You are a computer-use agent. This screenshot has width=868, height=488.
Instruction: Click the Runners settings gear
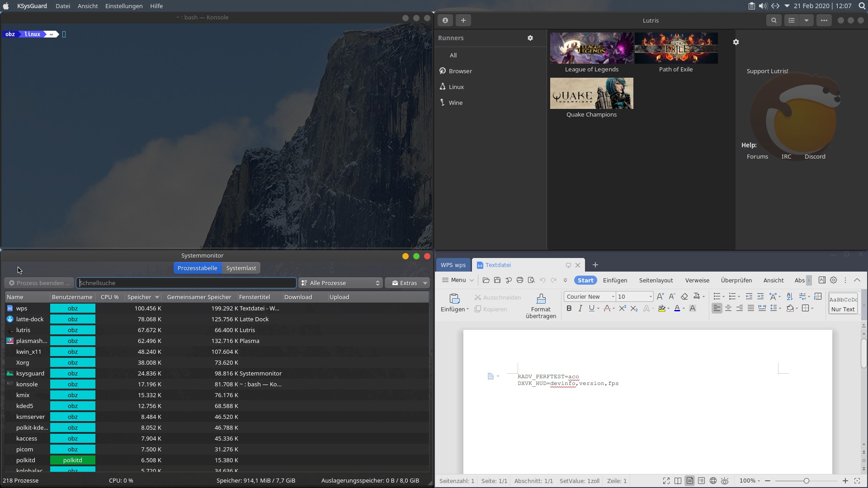point(530,38)
